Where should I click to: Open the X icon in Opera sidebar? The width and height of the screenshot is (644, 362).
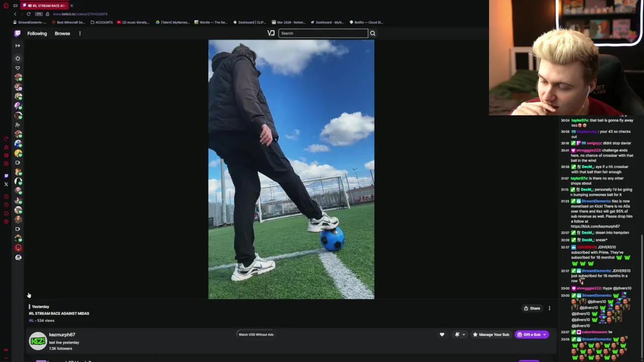(x=6, y=185)
